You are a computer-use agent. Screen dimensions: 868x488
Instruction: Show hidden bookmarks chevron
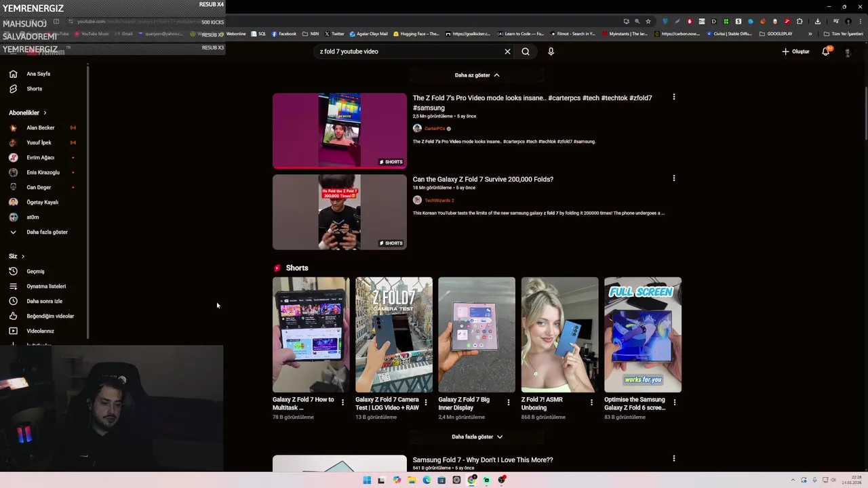click(x=810, y=34)
